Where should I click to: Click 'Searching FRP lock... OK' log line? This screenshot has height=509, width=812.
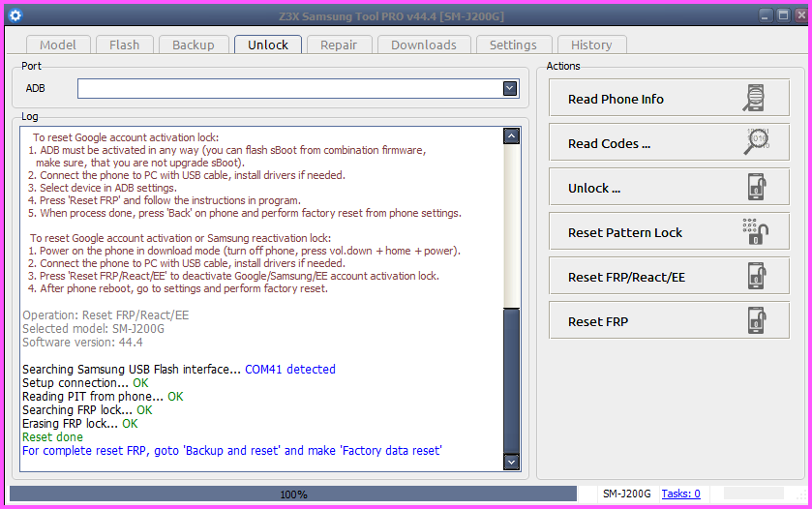[x=87, y=410]
